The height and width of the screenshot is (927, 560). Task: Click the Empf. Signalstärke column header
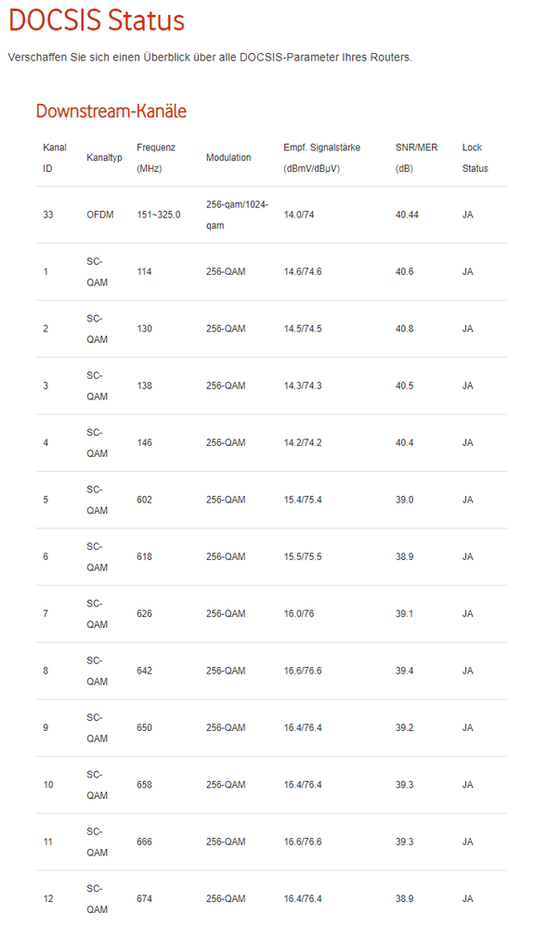(321, 158)
